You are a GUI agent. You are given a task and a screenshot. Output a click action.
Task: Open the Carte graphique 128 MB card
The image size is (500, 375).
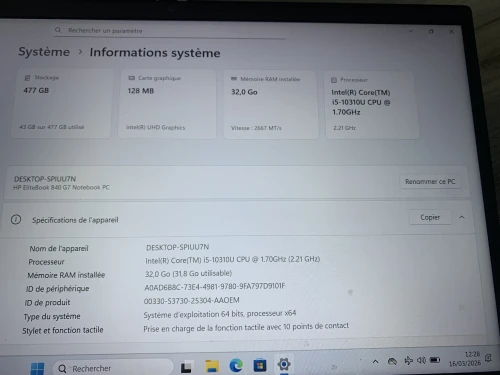pyautogui.click(x=167, y=104)
